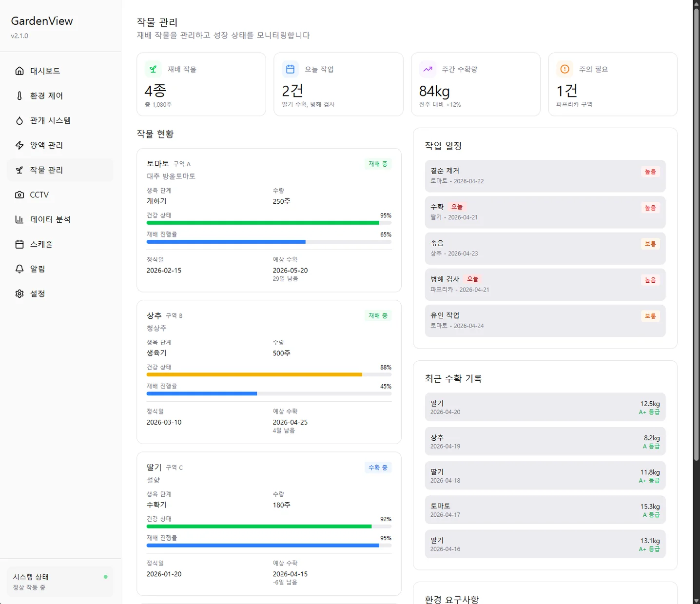Click 딸기 재배 진행률 blue progress bar
Image resolution: width=700 pixels, height=604 pixels.
click(269, 546)
